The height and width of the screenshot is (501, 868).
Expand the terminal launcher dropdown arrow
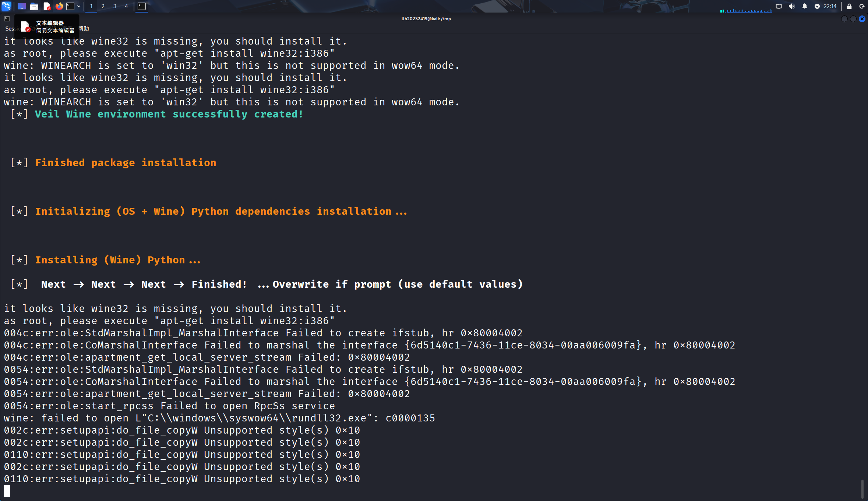click(x=79, y=6)
